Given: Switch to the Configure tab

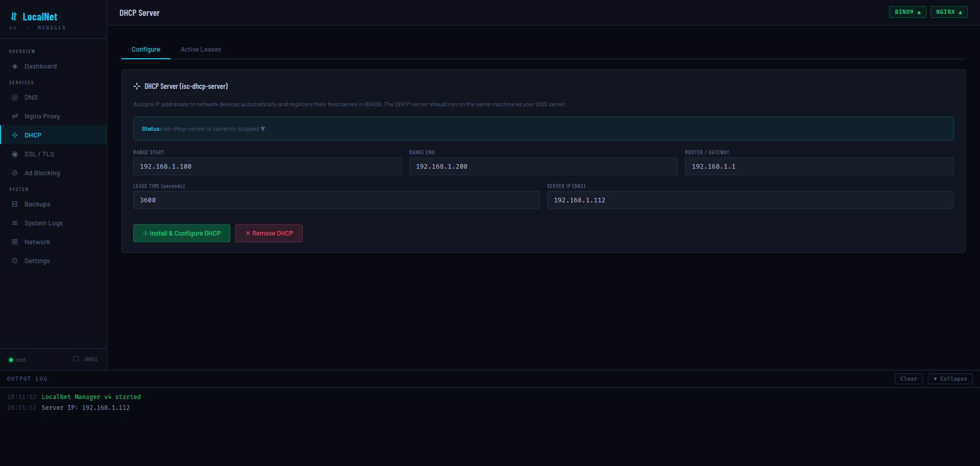Looking at the screenshot, I should click(146, 50).
